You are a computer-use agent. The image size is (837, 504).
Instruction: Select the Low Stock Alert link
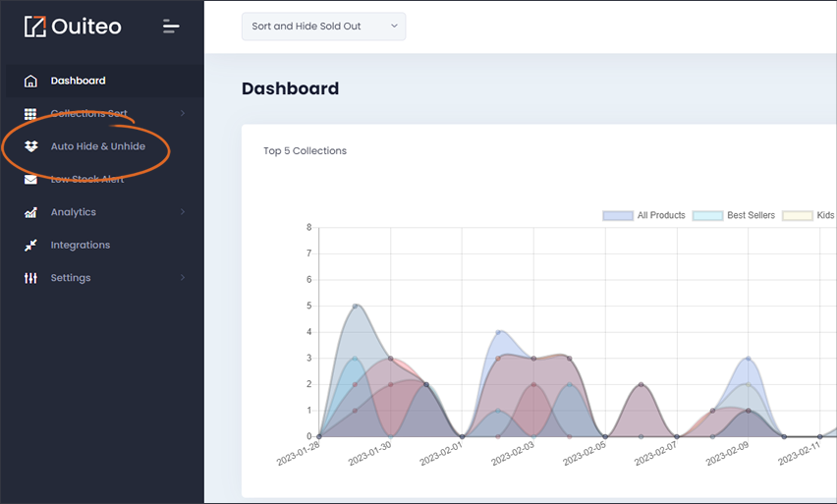click(87, 180)
